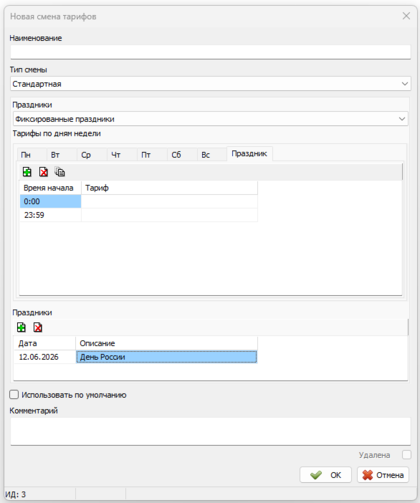Open the Вс weekday tab
Screen dimensions: 420x503
coord(212,155)
